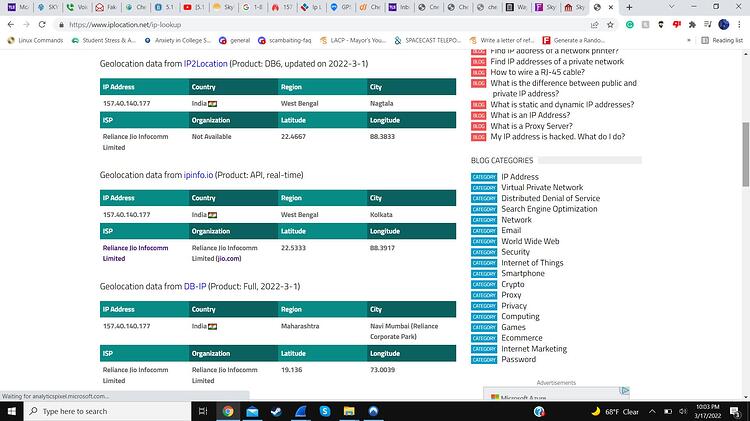Open 'My IP address is hacked' post

pyautogui.click(x=557, y=137)
